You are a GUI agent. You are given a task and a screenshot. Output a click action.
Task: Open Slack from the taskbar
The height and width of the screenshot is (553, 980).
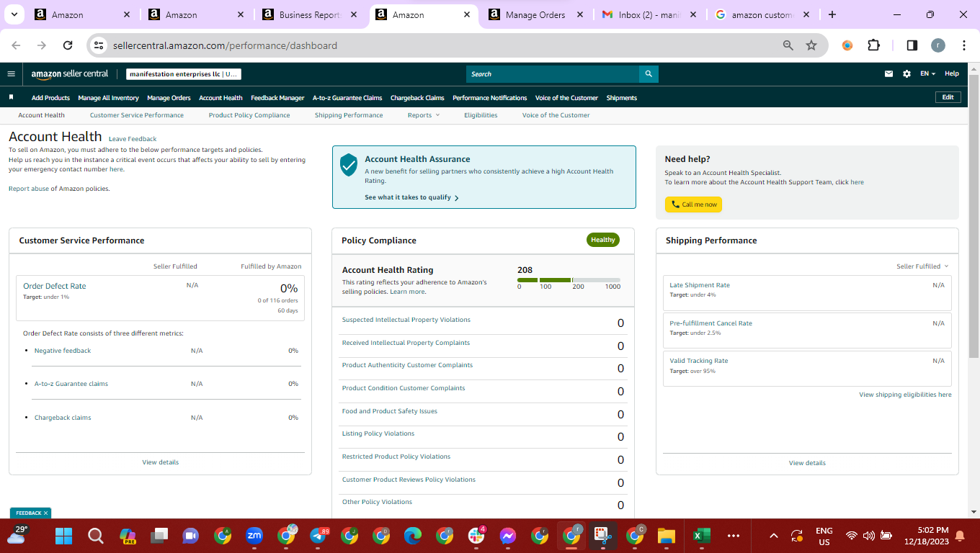(476, 536)
